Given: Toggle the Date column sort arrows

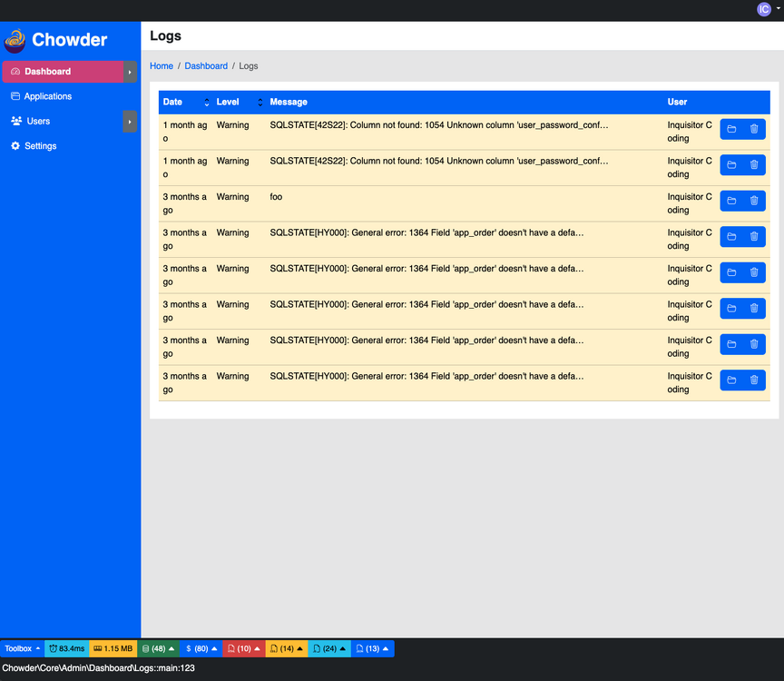Looking at the screenshot, I should point(206,103).
